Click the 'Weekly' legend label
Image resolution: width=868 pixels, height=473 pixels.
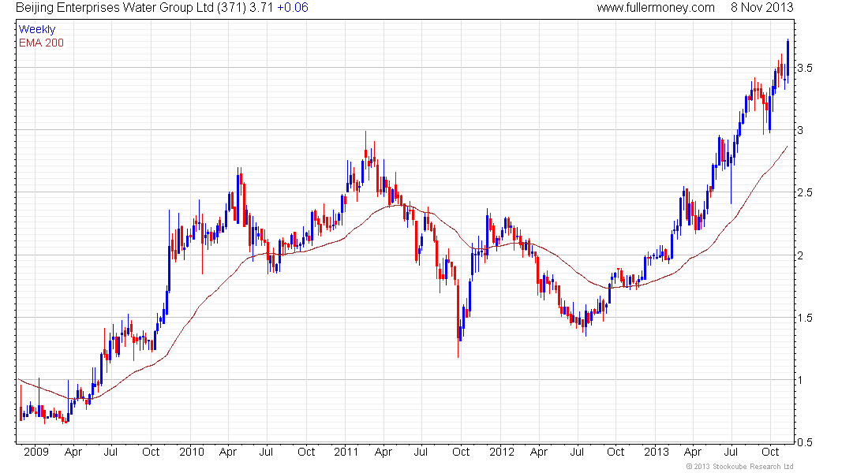coord(37,29)
